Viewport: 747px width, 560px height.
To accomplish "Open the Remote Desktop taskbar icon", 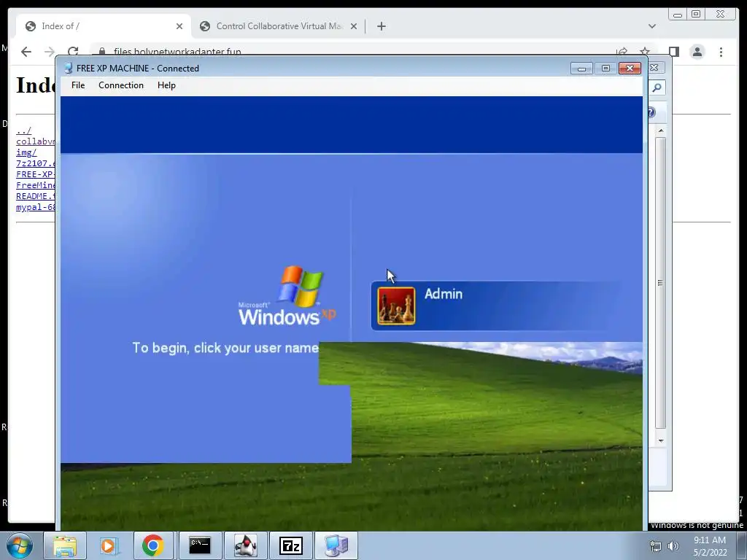I will (336, 545).
